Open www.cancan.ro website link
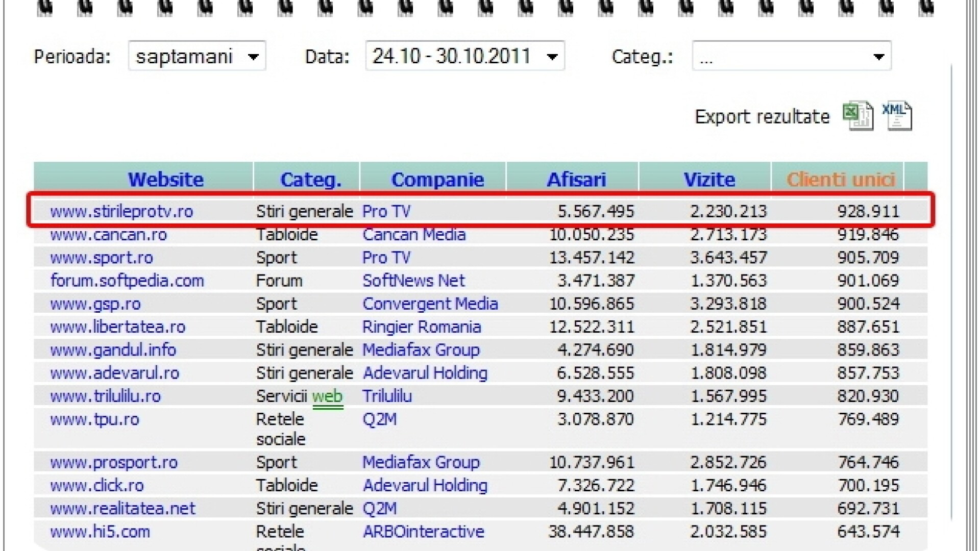980x551 pixels. pos(108,235)
